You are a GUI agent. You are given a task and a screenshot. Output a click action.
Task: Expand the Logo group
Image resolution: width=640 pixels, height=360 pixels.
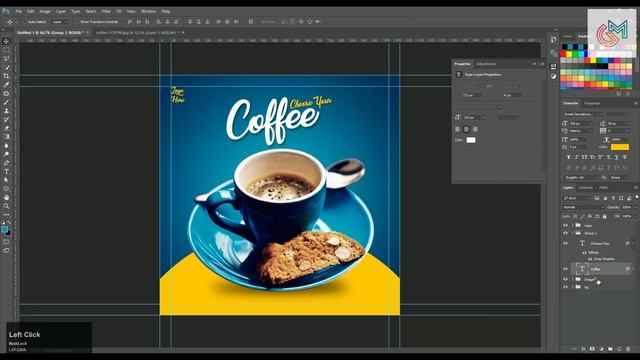(573, 225)
